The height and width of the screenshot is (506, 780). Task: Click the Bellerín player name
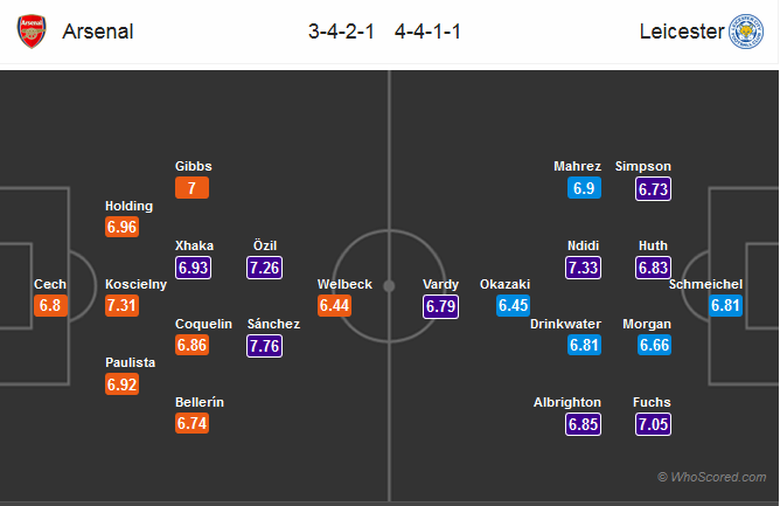click(x=199, y=402)
